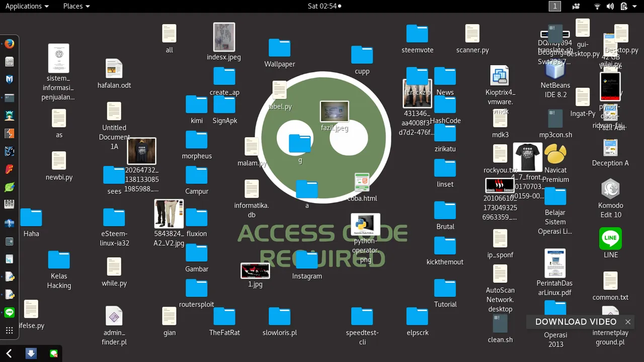Open the Haha folder
Screen dimensions: 644x362
point(31,217)
